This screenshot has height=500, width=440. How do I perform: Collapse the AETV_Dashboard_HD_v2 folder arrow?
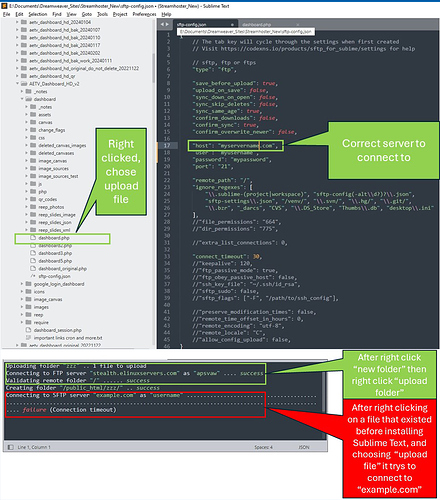click(x=17, y=84)
